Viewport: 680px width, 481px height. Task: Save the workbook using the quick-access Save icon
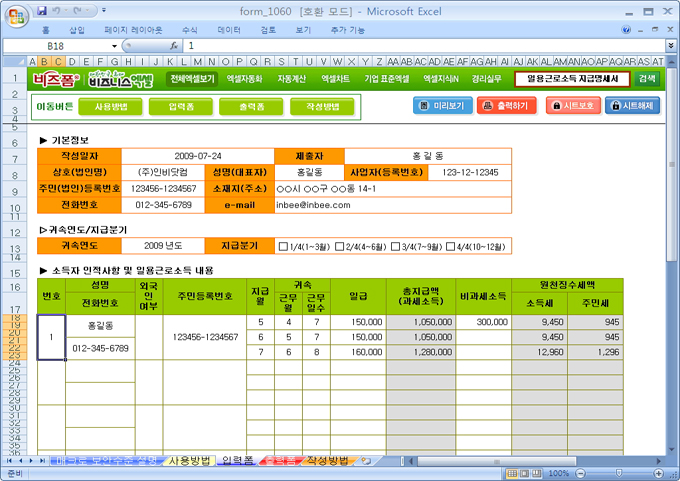tap(42, 10)
